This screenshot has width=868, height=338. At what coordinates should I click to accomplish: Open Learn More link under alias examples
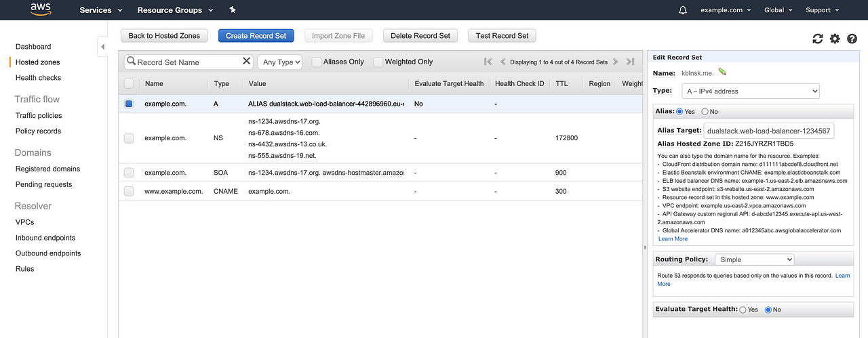pyautogui.click(x=673, y=239)
